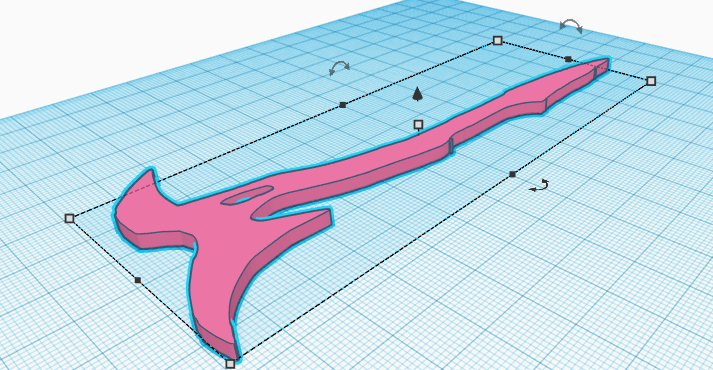This screenshot has height=370, width=713.
Task: Select the white corner handle nearest the curved blade end
Action: coord(231,364)
